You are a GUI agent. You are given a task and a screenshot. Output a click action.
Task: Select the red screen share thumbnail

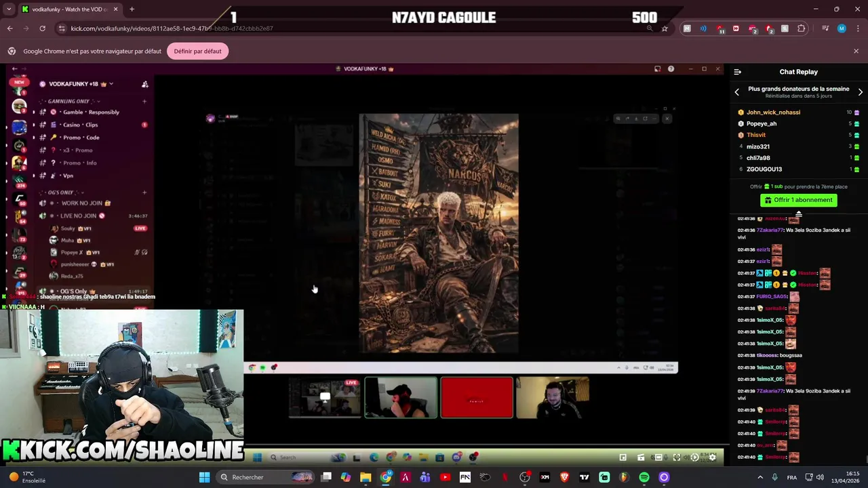pyautogui.click(x=477, y=398)
